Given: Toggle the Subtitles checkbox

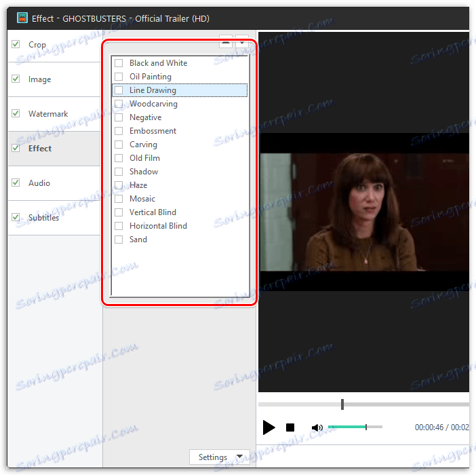Looking at the screenshot, I should 16,217.
